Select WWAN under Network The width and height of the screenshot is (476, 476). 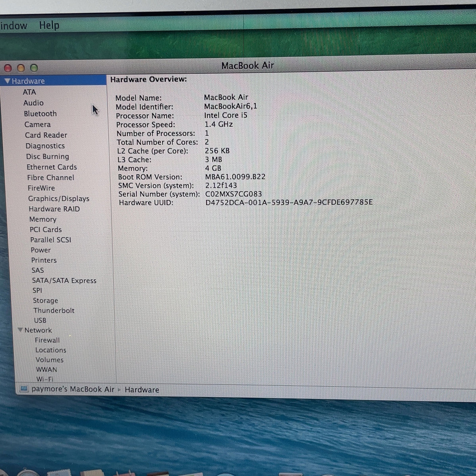46,369
